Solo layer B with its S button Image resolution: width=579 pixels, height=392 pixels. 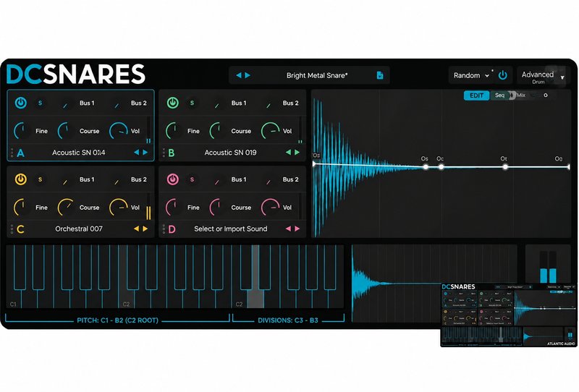point(192,103)
